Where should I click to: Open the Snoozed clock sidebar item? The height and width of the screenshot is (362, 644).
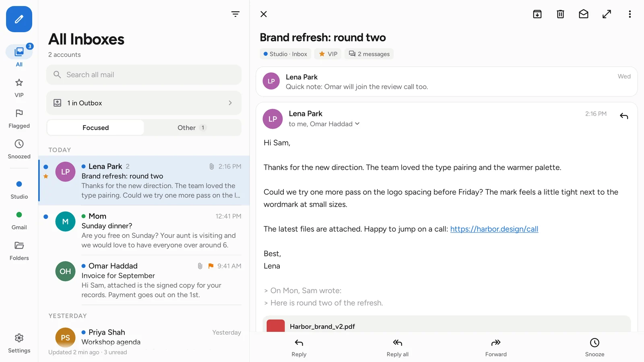coord(19,149)
